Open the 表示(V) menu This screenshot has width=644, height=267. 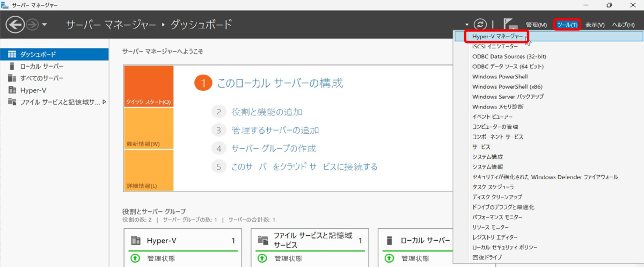[x=595, y=25]
